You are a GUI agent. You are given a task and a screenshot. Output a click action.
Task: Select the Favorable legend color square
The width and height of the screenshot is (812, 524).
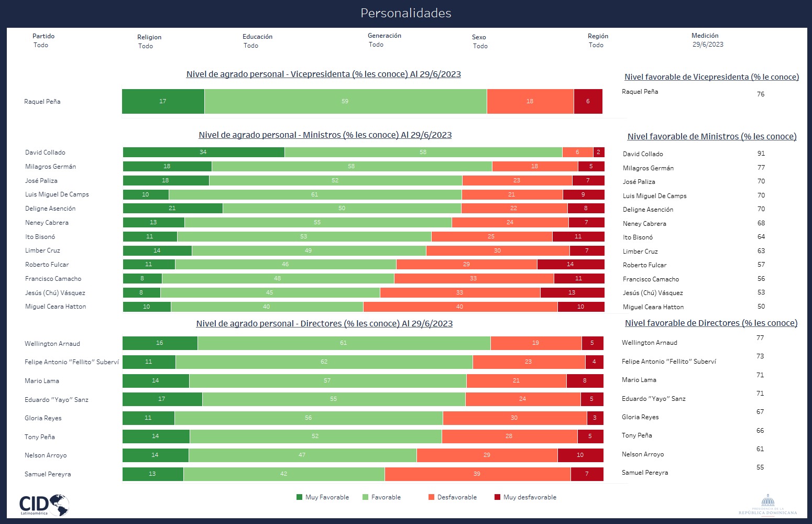coord(365,497)
